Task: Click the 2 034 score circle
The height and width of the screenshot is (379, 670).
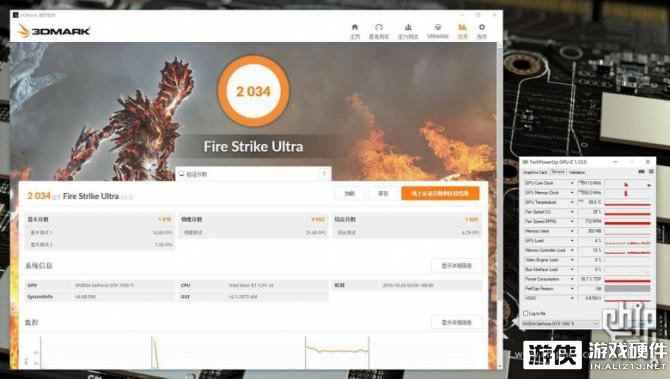Action: (253, 91)
